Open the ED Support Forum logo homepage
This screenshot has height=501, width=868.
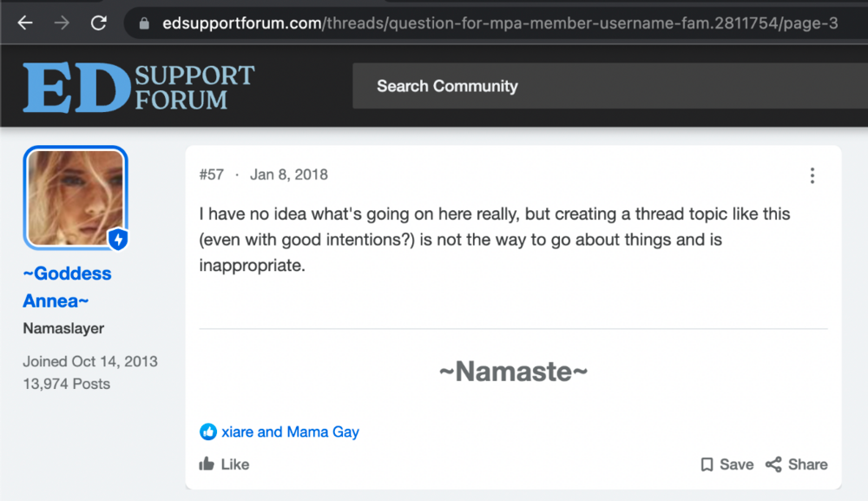[138, 87]
